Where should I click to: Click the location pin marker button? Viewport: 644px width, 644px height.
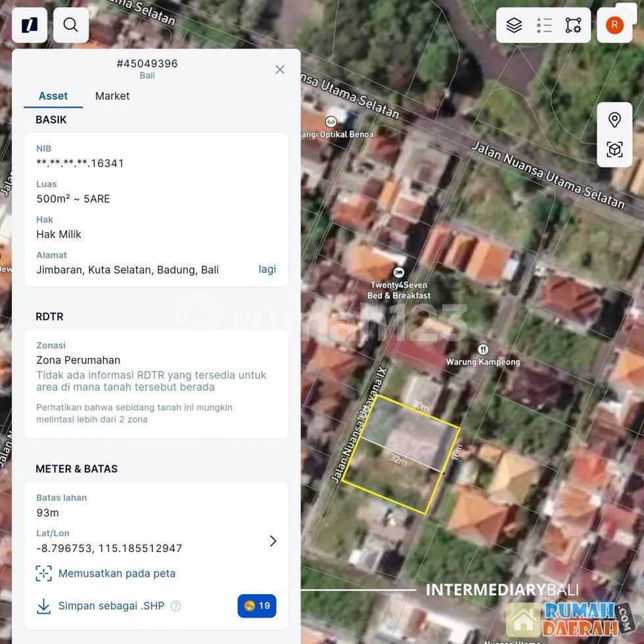point(614,120)
